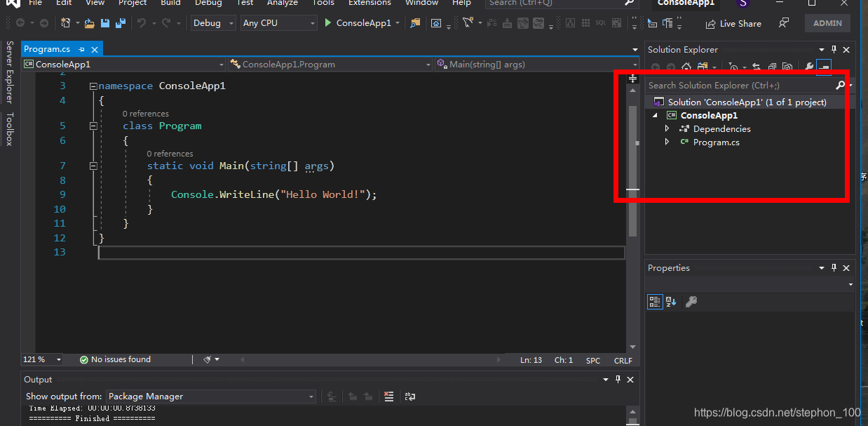
Task: Open the Build menu
Action: coord(170,3)
